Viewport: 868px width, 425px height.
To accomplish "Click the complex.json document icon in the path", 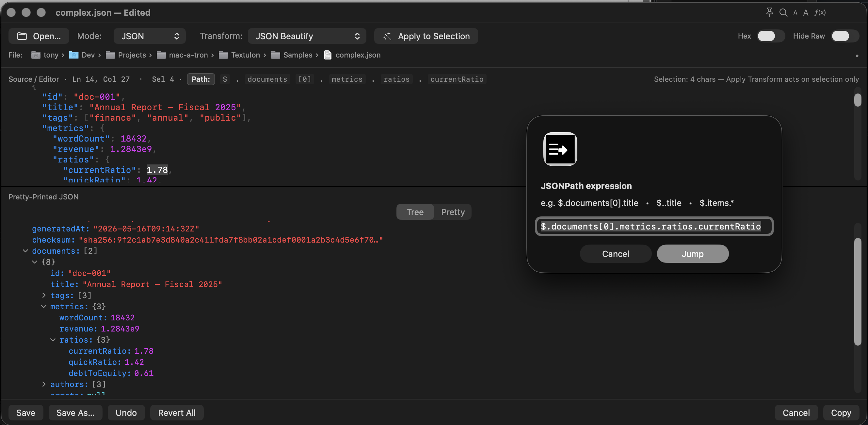I will [x=328, y=55].
